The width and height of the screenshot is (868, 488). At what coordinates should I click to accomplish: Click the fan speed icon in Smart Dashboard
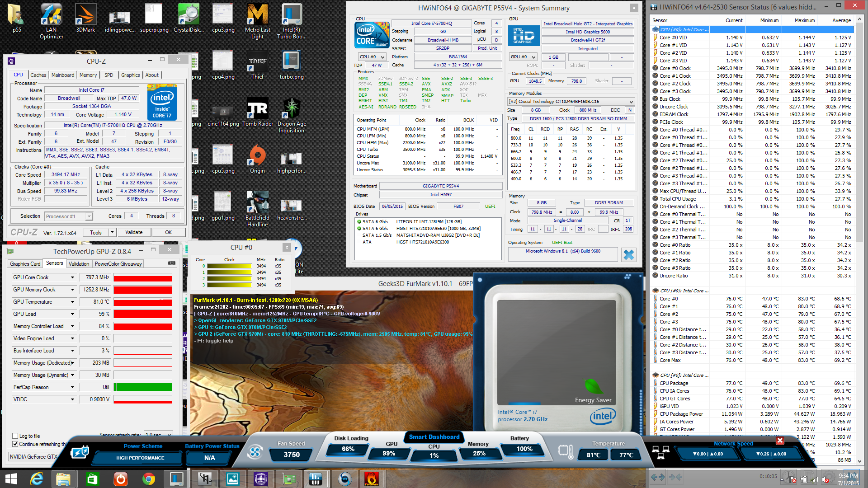(255, 451)
